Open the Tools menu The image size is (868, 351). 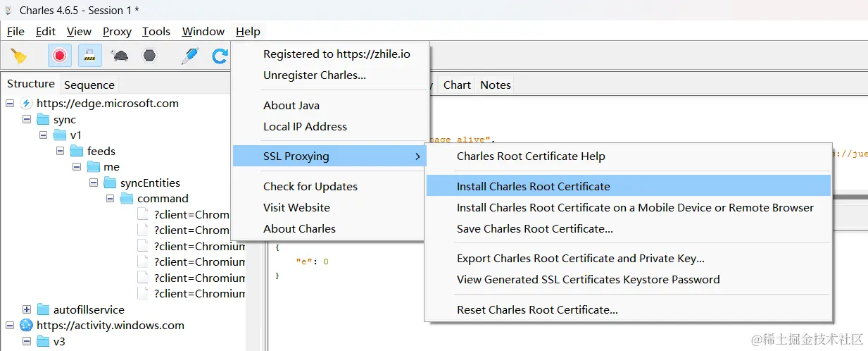(156, 31)
